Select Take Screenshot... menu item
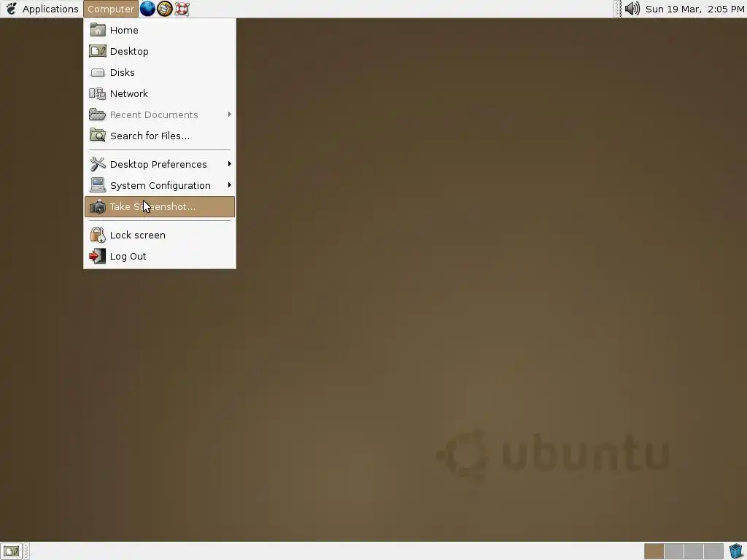Screen dimensions: 747x560 (x=160, y=206)
